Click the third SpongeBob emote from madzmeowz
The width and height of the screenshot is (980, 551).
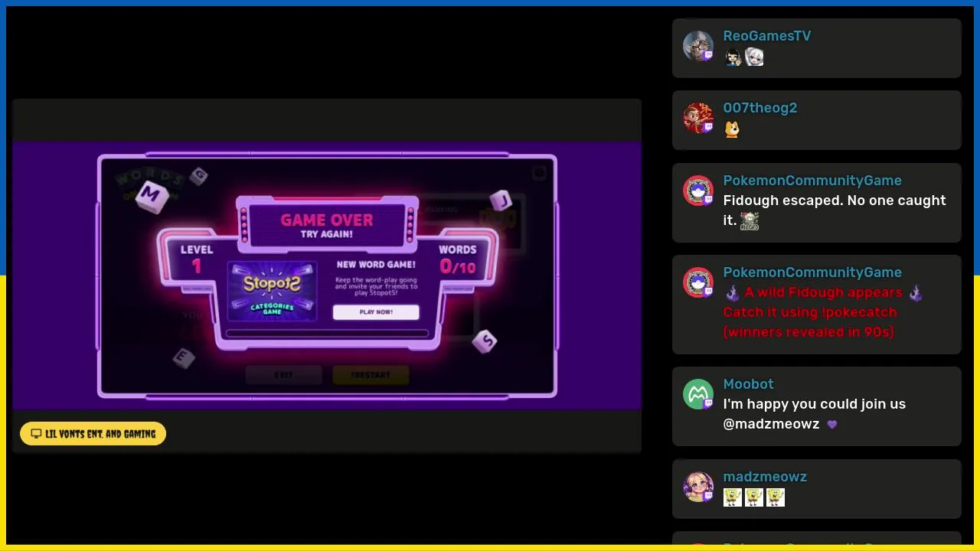point(776,497)
